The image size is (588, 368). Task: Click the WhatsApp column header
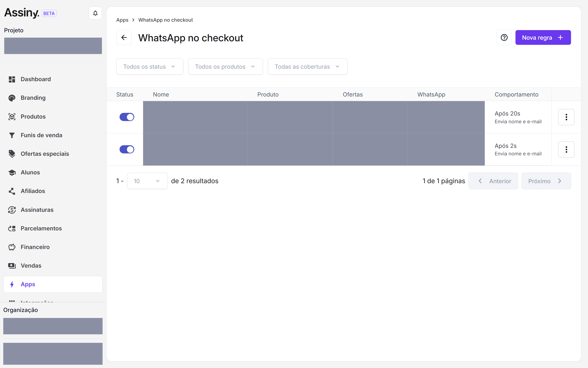coord(431,94)
